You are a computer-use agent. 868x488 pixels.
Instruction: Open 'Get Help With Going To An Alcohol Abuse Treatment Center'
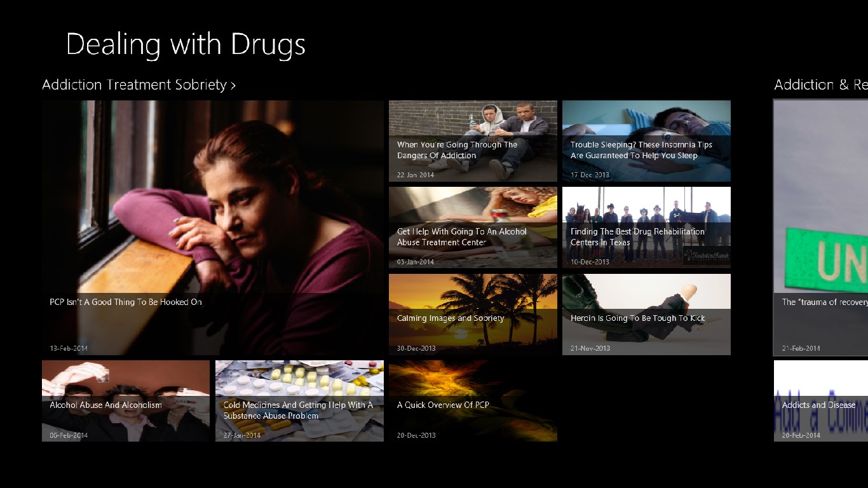(473, 227)
